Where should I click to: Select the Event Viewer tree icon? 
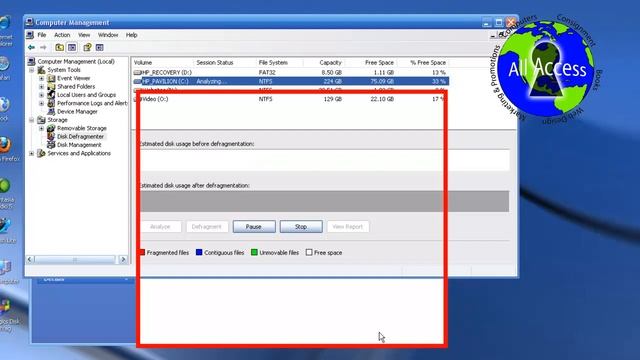tap(51, 78)
